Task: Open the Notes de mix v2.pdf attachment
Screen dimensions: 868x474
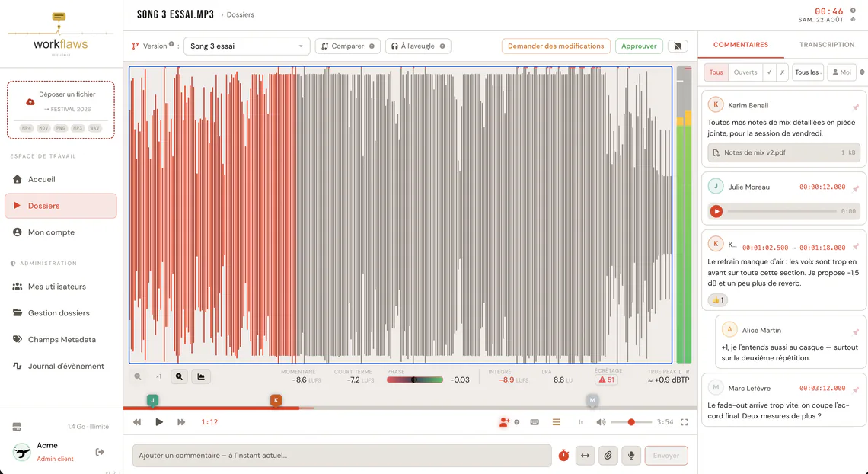Action: click(783, 152)
